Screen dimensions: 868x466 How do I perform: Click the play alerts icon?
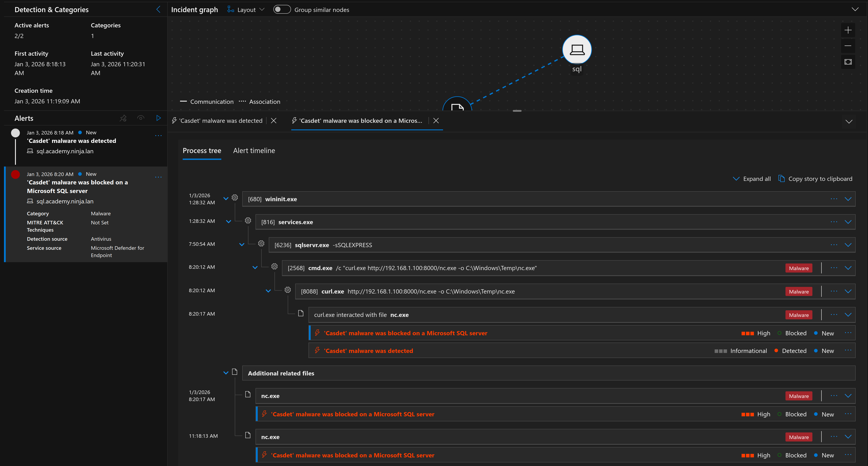point(158,118)
